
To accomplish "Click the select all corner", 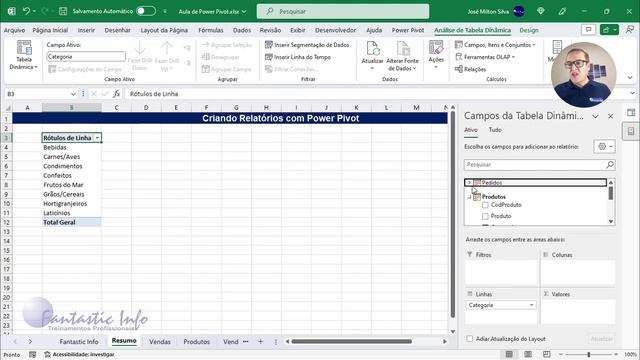I will point(7,108).
